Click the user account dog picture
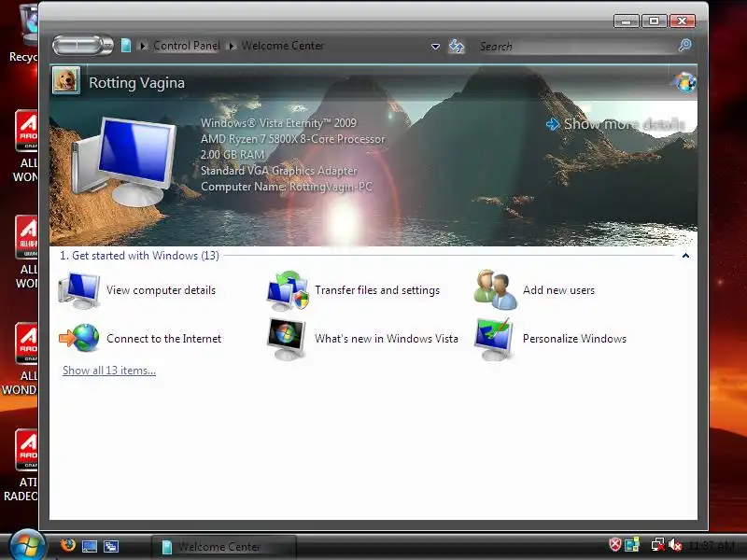Viewport: 747px width, 560px height. tap(65, 80)
